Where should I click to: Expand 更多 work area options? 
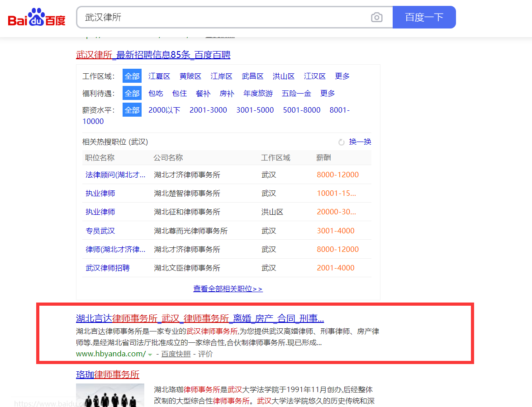click(x=342, y=76)
